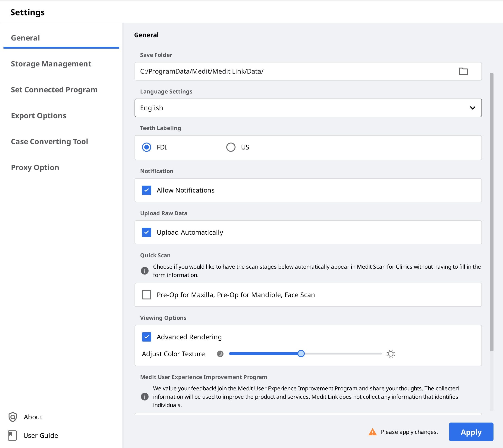Click the bright sun icon beside the slider
The height and width of the screenshot is (448, 503).
[x=390, y=354]
